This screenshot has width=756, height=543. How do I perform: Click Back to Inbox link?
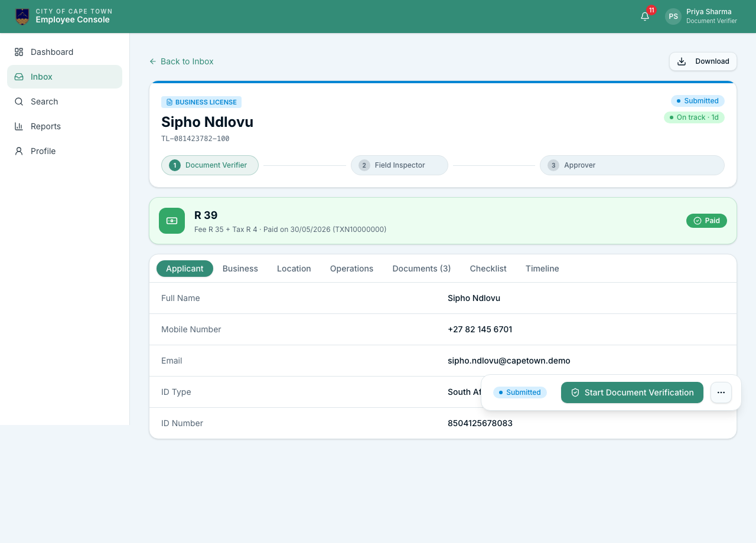click(181, 61)
